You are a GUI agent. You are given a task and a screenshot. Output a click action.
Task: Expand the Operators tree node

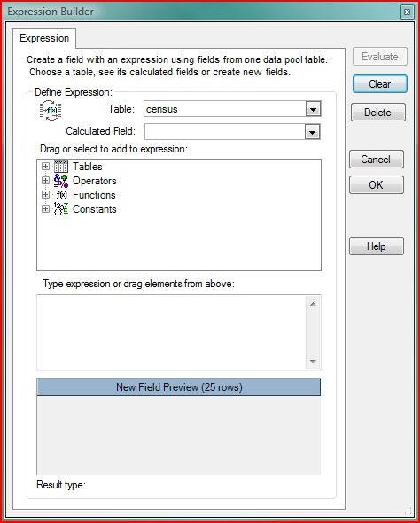tap(45, 181)
